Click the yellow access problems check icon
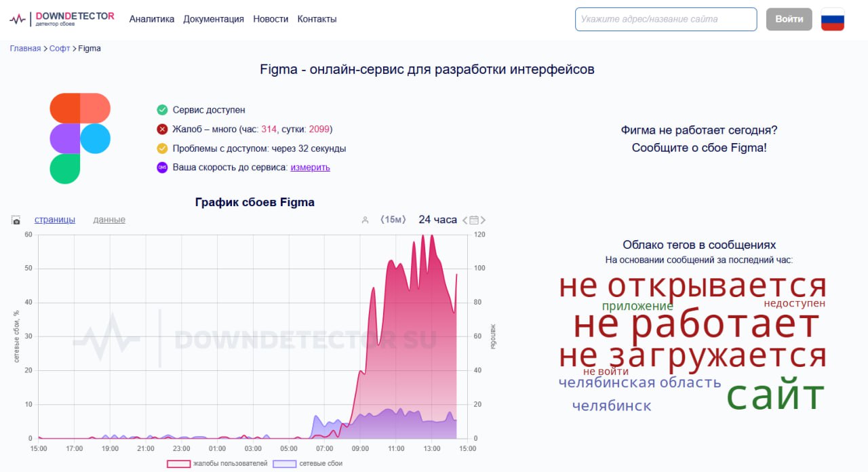 162,149
